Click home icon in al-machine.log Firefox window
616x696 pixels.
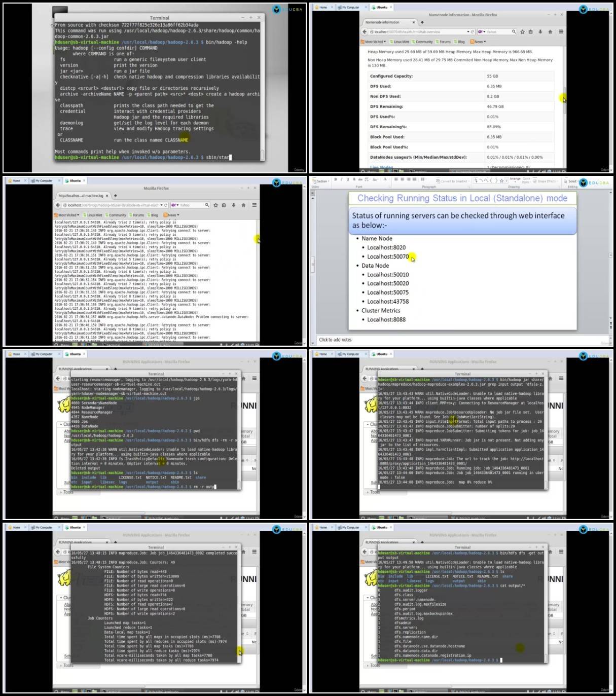pos(243,205)
